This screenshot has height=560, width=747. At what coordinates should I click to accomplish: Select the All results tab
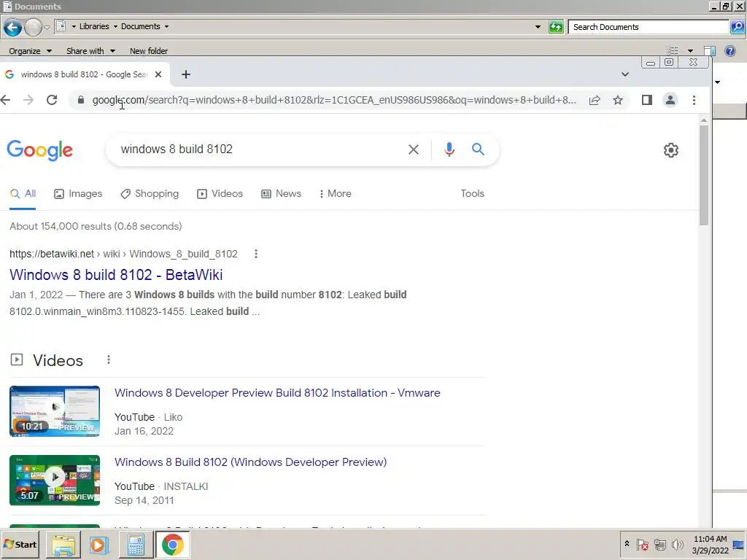[23, 193]
